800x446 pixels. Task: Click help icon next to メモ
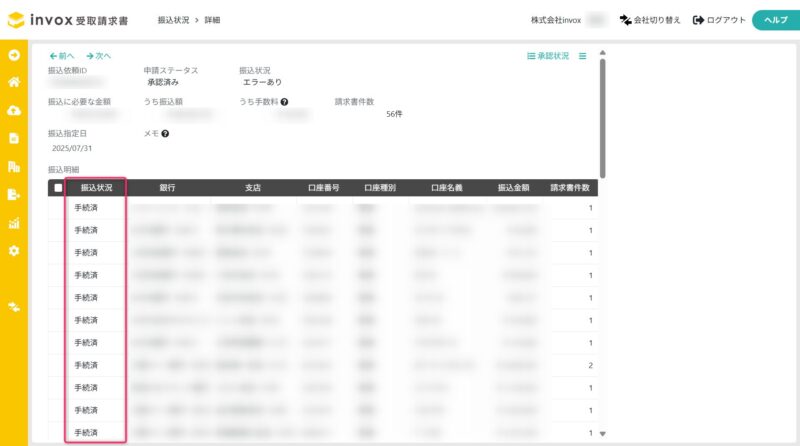(x=165, y=134)
